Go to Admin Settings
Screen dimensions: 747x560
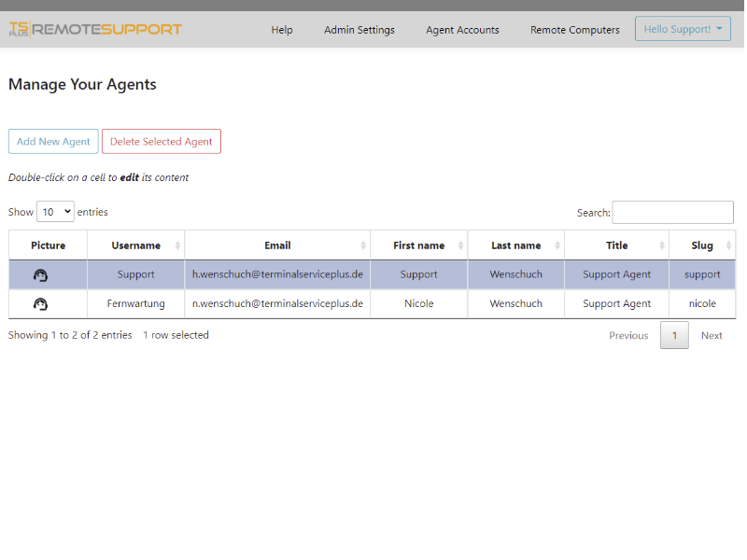[359, 30]
